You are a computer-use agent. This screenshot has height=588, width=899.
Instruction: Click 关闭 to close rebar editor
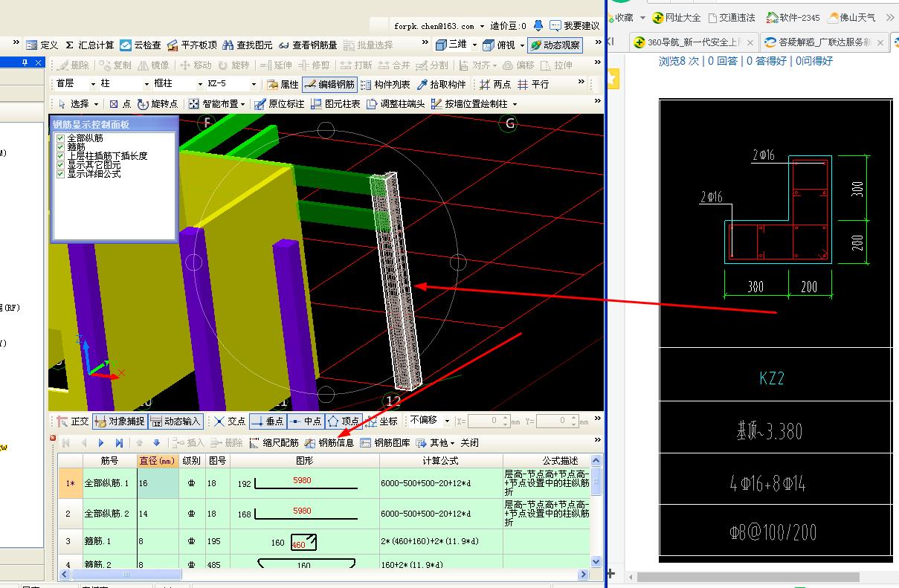[469, 443]
